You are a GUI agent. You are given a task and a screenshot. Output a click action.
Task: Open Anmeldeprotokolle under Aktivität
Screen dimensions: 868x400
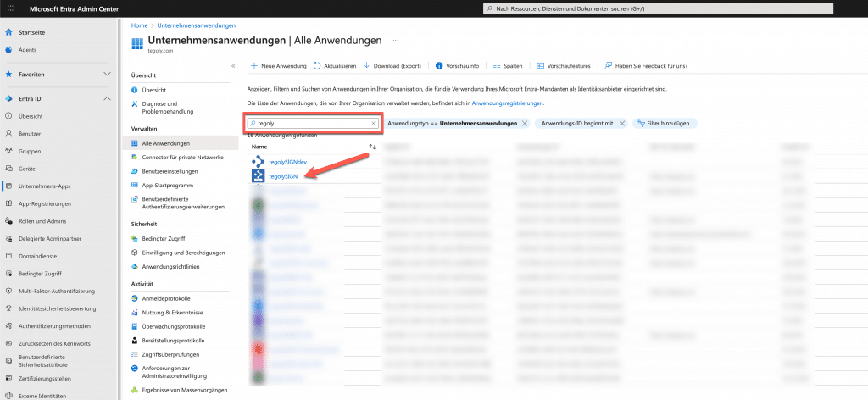[x=166, y=298]
